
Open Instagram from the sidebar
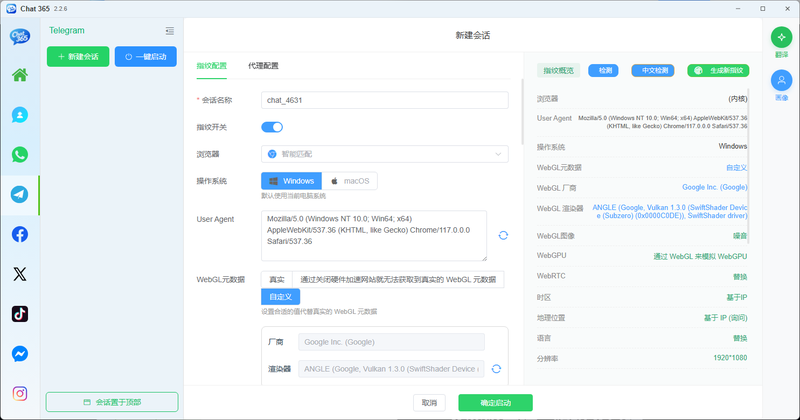click(20, 393)
